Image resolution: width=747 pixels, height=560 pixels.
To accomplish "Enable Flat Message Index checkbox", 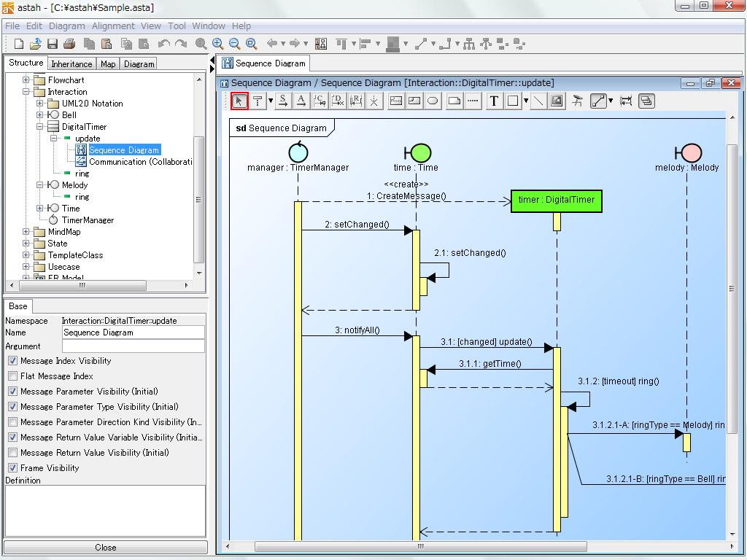I will [13, 376].
